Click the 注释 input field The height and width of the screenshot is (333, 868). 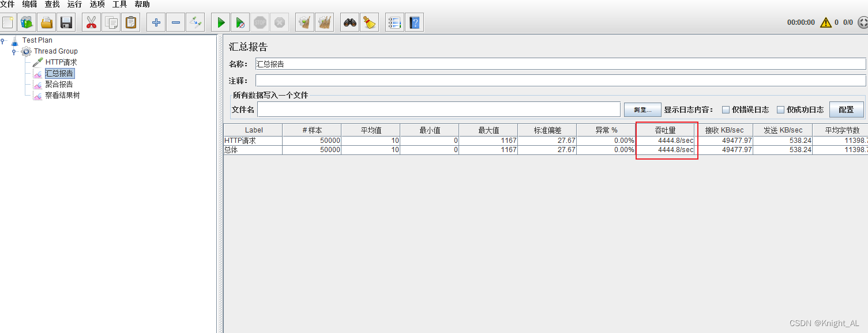pos(560,81)
